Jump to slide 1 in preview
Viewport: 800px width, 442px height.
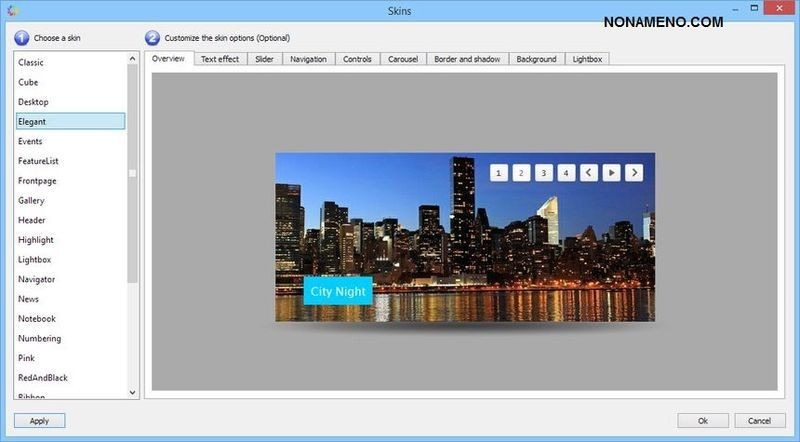coord(499,173)
